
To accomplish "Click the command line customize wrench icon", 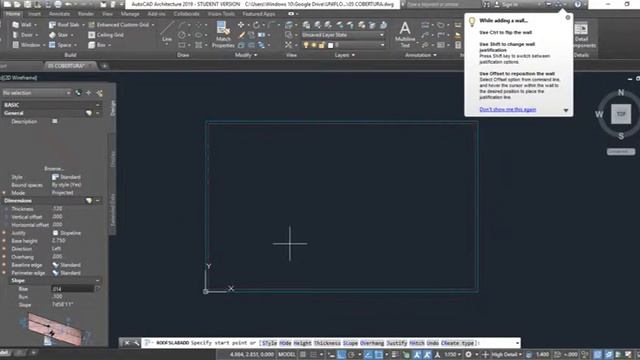I will point(136,343).
